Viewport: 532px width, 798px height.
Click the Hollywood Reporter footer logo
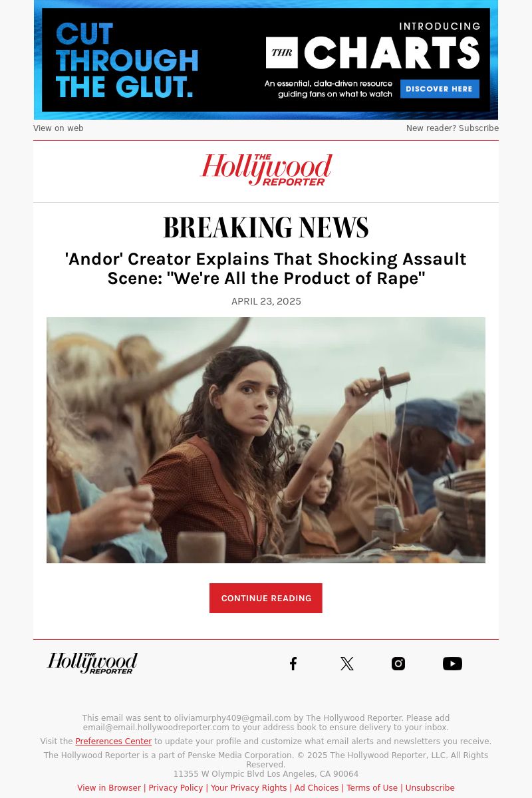(92, 663)
